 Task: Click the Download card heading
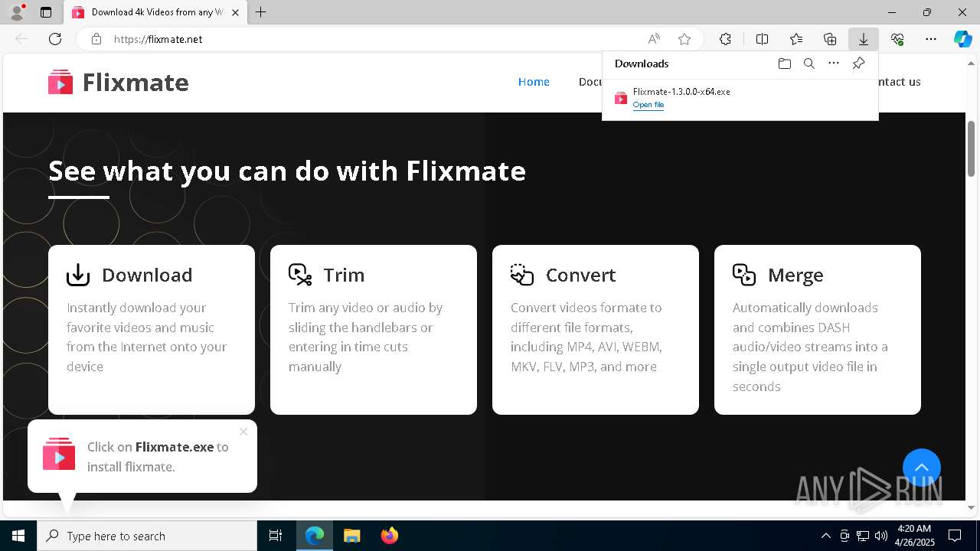point(147,275)
